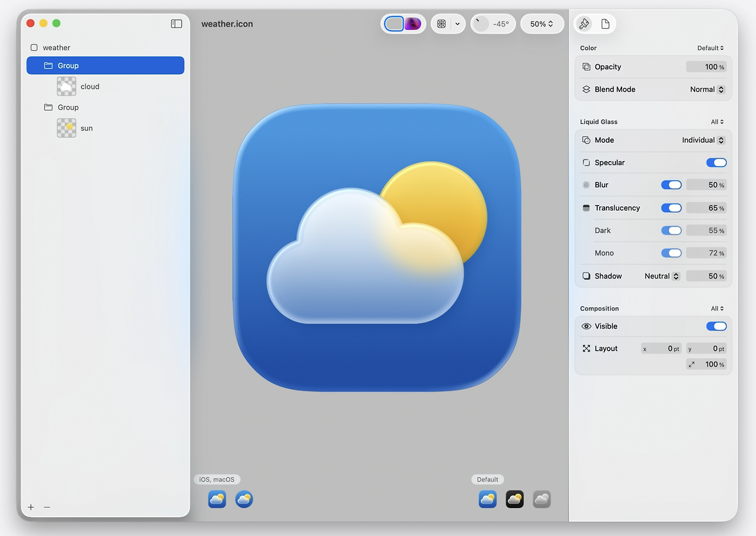Viewport: 756px width, 536px height.
Task: Click the Opacity 100% value field
Action: pos(706,67)
